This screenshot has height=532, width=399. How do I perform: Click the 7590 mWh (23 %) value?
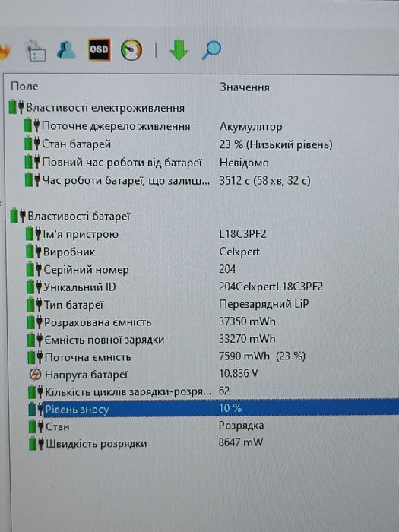(x=262, y=356)
